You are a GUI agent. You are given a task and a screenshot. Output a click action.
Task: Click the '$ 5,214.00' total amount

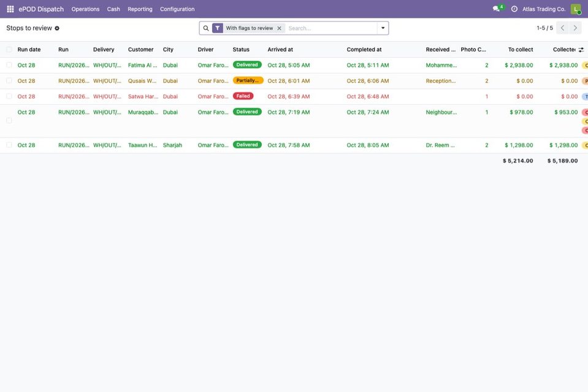518,161
